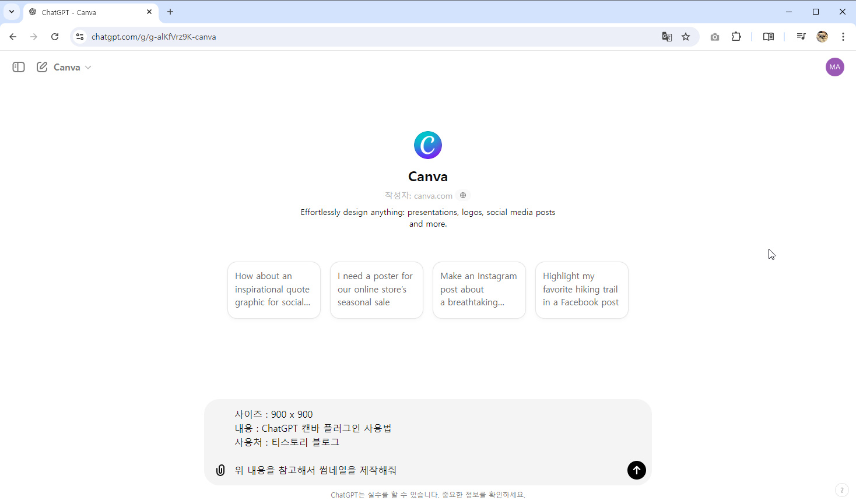The image size is (856, 504).
Task: Translate this page icon
Action: coord(667,37)
